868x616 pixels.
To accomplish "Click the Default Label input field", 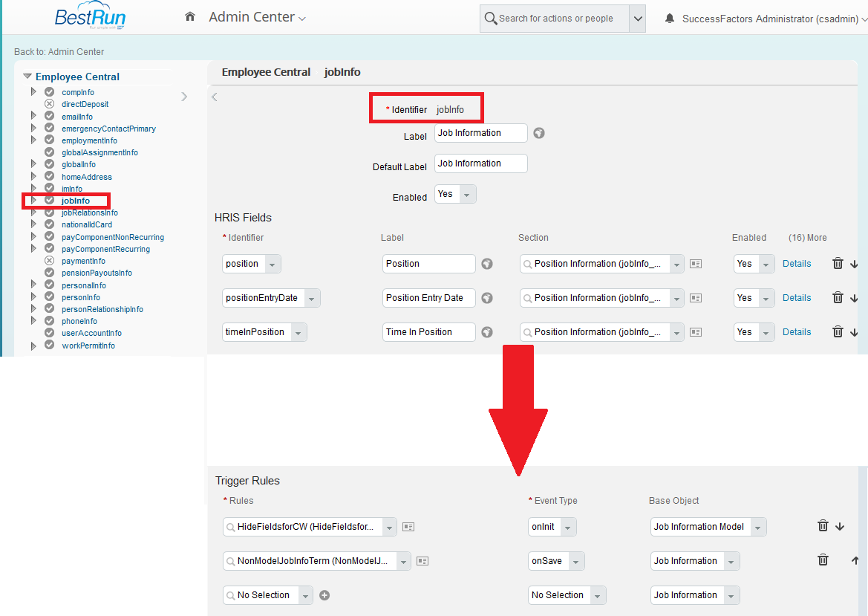I will [x=480, y=163].
